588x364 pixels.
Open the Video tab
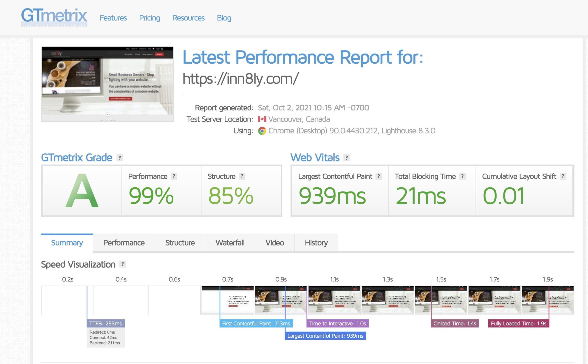point(275,243)
